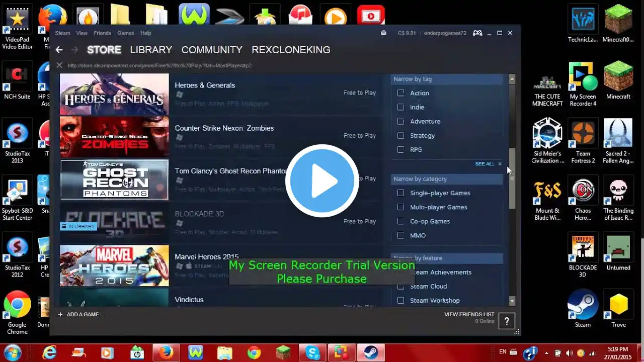644x362 pixels.
Task: Click the Steam notification inbox icon
Action: tap(383, 33)
